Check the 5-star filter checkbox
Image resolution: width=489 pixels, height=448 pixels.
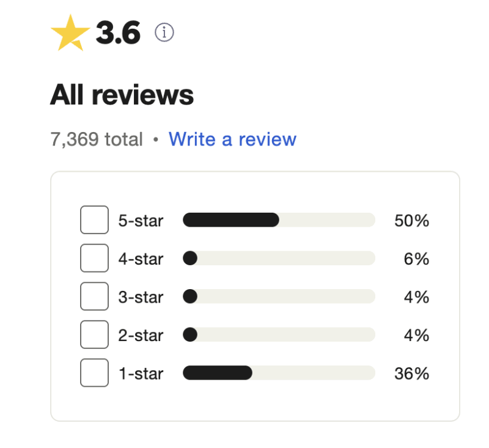pos(95,220)
